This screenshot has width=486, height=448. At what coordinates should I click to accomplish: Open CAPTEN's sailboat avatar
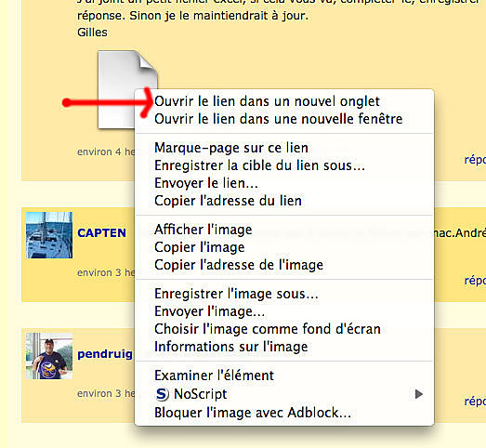coord(49,235)
